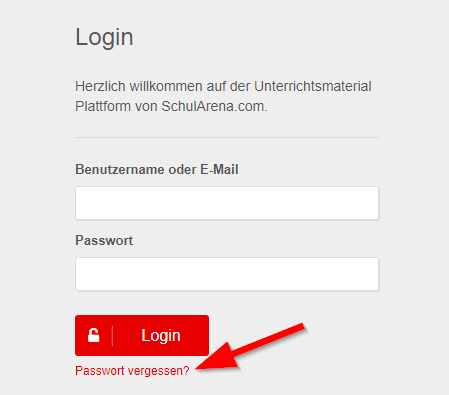Click the open padlock icon on Login button
Screen dimensions: 449x395
click(x=94, y=335)
